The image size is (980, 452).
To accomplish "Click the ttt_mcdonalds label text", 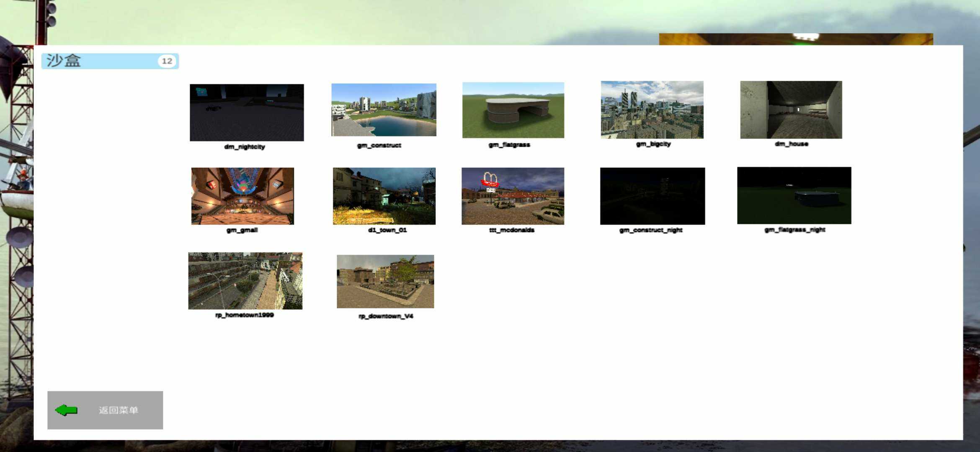I will point(512,230).
